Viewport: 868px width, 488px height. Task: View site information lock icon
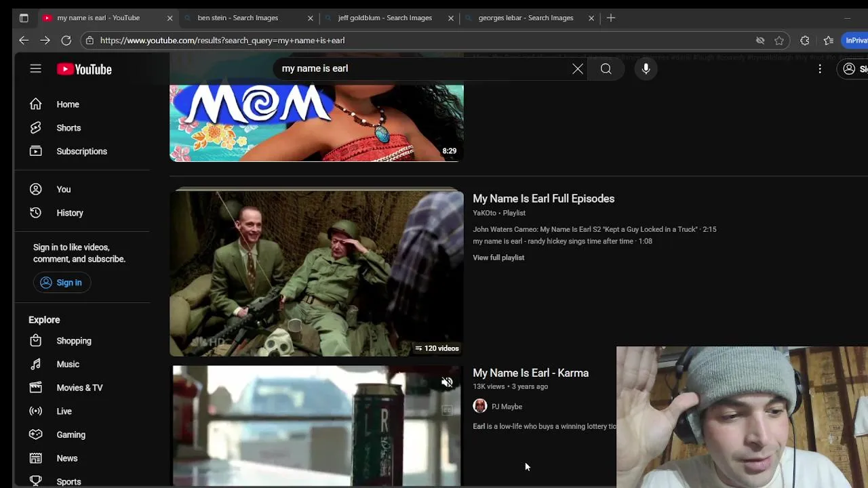tap(90, 41)
